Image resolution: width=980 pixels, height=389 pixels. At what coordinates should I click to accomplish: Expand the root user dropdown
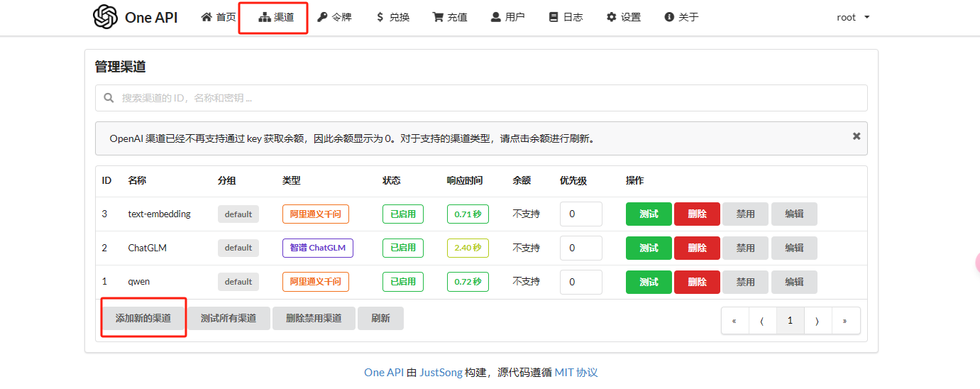(853, 17)
